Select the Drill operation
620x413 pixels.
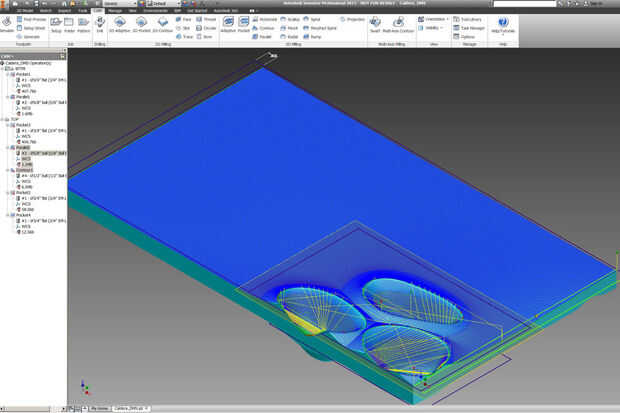[100, 25]
